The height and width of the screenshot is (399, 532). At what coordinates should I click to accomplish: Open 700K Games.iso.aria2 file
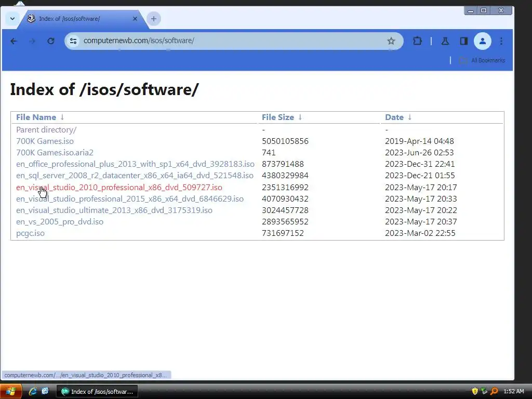tap(55, 153)
